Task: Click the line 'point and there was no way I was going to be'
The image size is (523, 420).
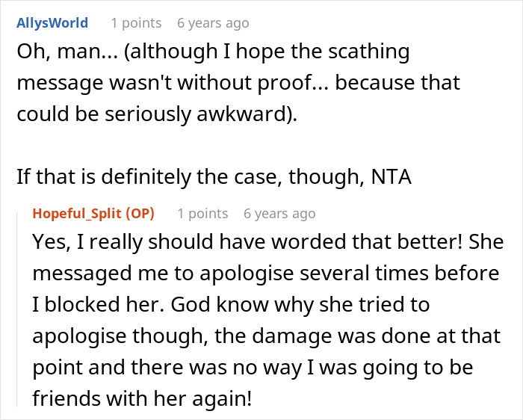Action: click(253, 367)
